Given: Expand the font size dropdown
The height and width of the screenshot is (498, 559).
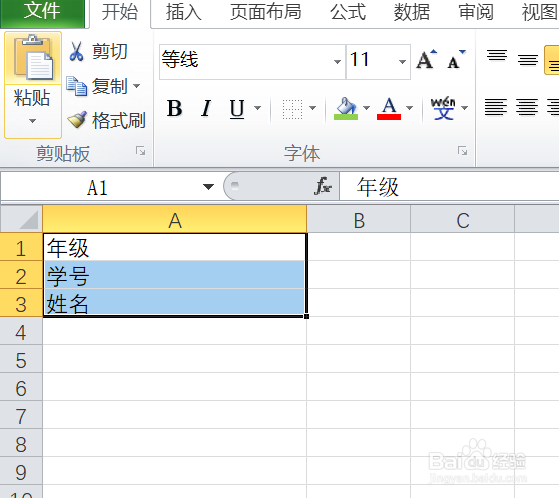Looking at the screenshot, I should pyautogui.click(x=402, y=62).
